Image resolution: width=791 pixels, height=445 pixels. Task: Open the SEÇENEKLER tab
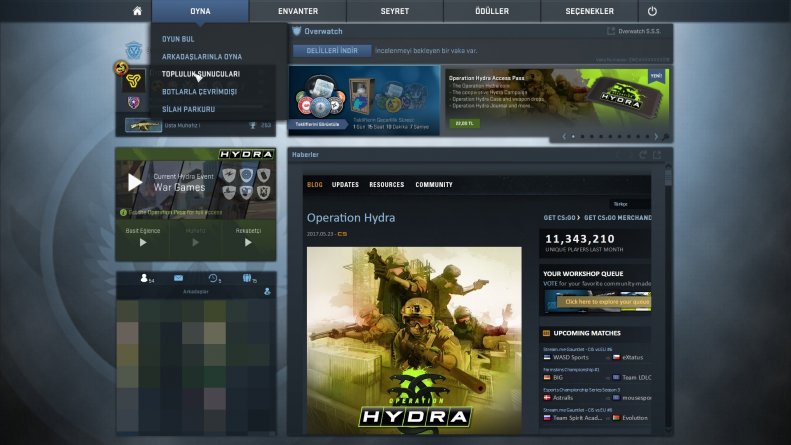(x=589, y=11)
